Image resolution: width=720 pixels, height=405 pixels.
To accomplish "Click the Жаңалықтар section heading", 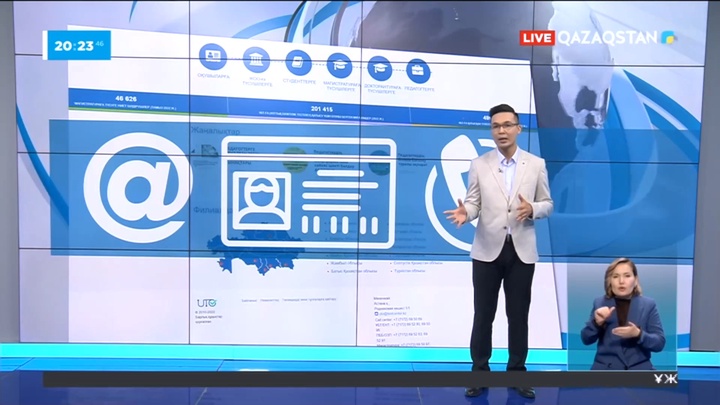I will click(214, 130).
